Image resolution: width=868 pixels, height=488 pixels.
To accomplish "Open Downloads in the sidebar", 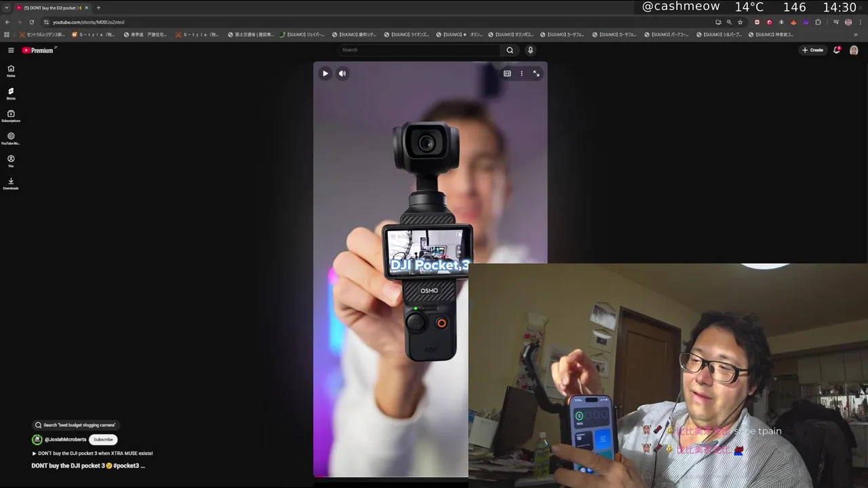I will click(11, 184).
